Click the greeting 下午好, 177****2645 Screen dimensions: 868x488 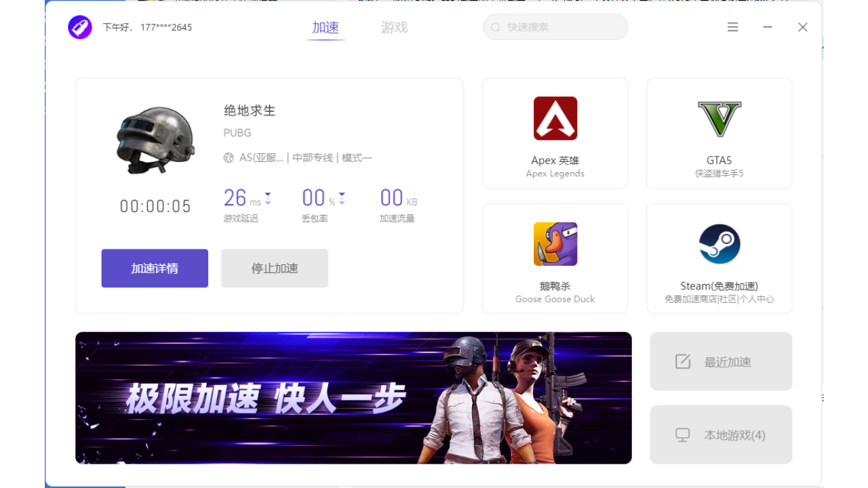click(x=147, y=28)
